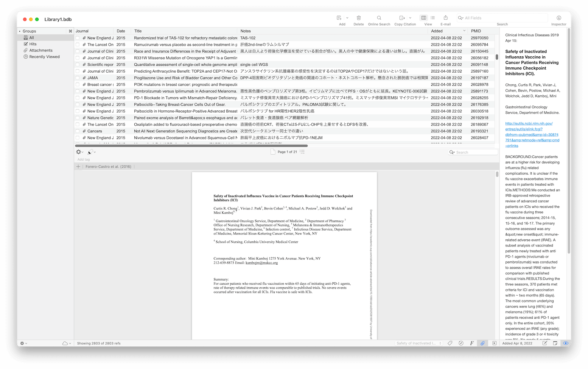Click the tag icon in bottom bar
Image resolution: width=588 pixels, height=369 pixels.
tap(450, 343)
